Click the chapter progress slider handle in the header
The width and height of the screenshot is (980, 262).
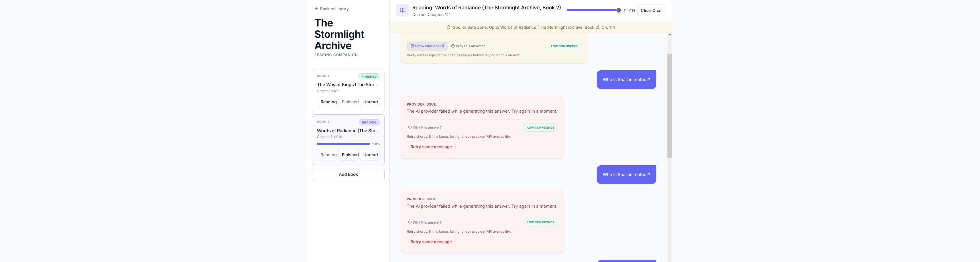[619, 11]
